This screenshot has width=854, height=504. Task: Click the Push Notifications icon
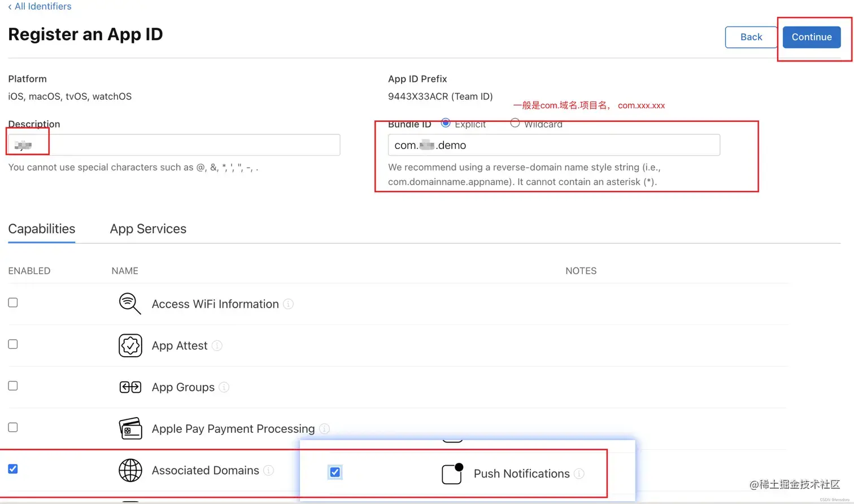coord(452,474)
